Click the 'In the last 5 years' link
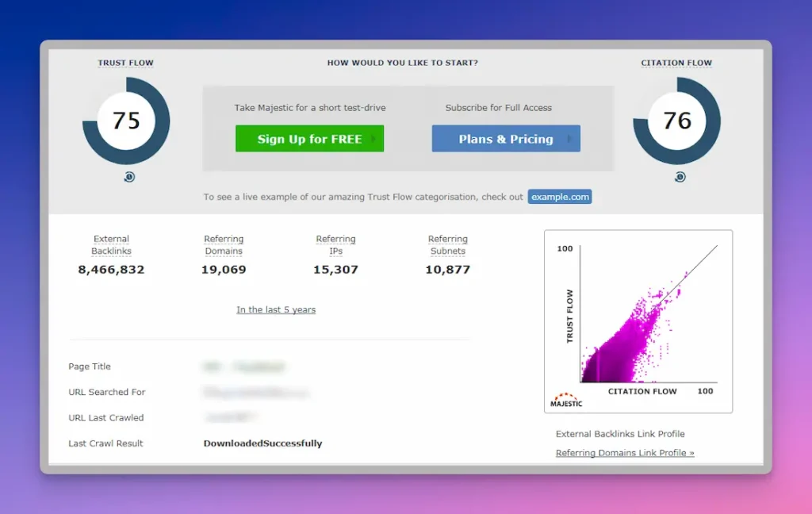This screenshot has width=812, height=514. coord(276,310)
